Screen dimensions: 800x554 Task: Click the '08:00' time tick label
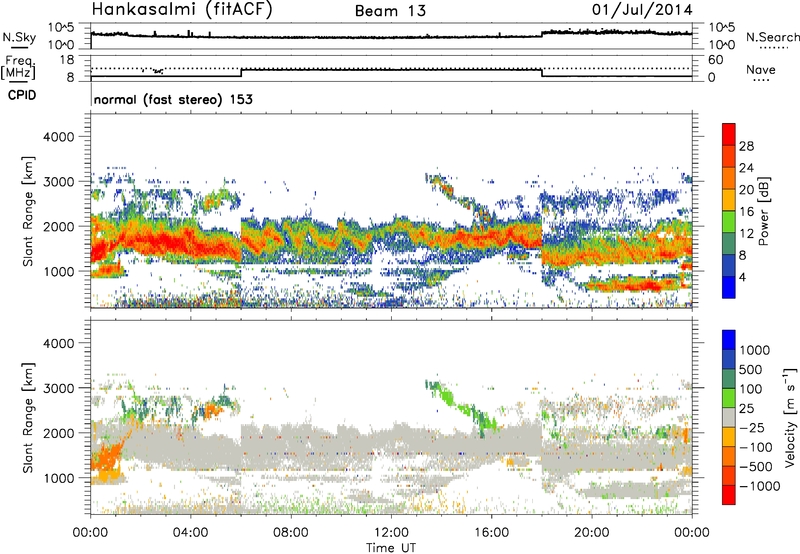[x=291, y=533]
